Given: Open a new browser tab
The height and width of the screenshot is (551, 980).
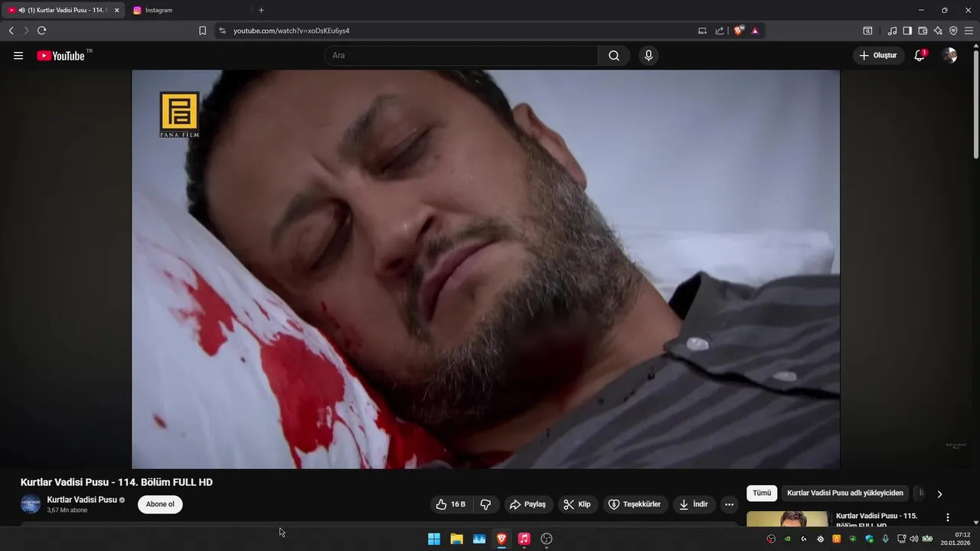Looking at the screenshot, I should coord(261,10).
